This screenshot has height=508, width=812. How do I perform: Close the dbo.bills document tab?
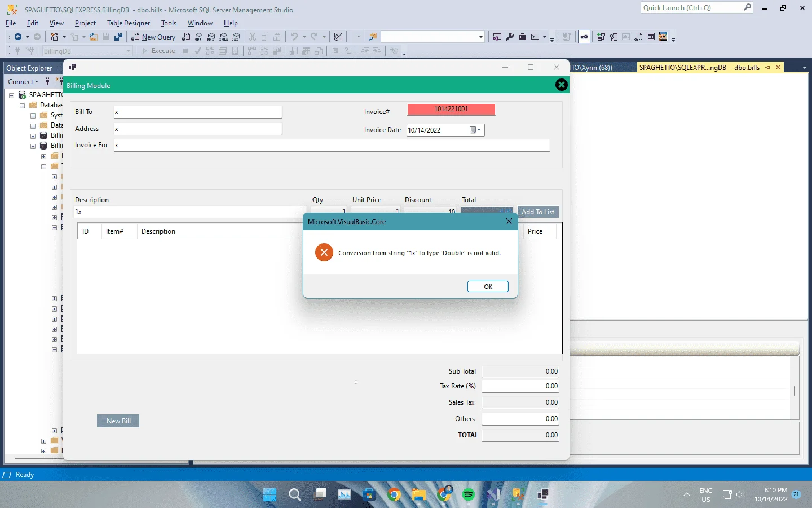pos(778,67)
